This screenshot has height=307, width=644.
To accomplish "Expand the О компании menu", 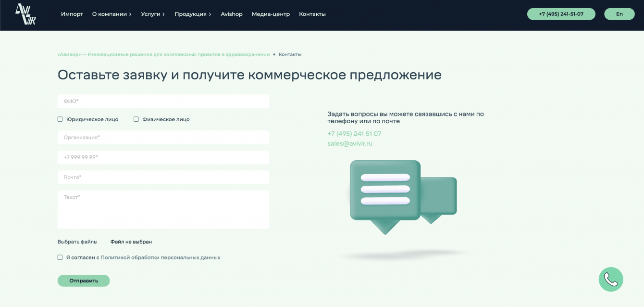I will [111, 14].
